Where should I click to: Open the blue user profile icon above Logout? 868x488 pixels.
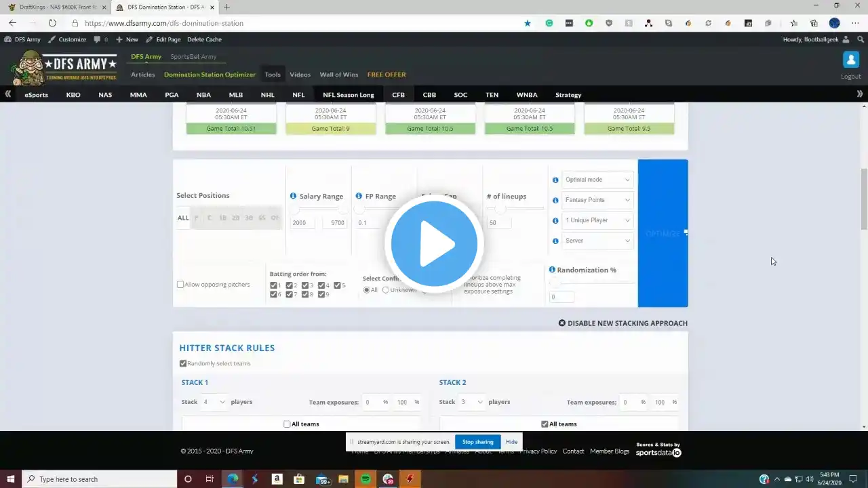[851, 60]
